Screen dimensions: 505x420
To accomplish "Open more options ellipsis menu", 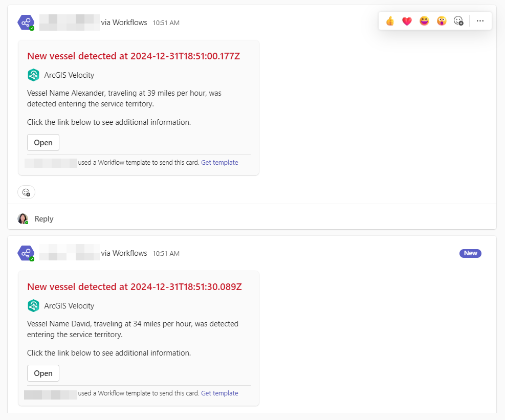I will click(480, 21).
